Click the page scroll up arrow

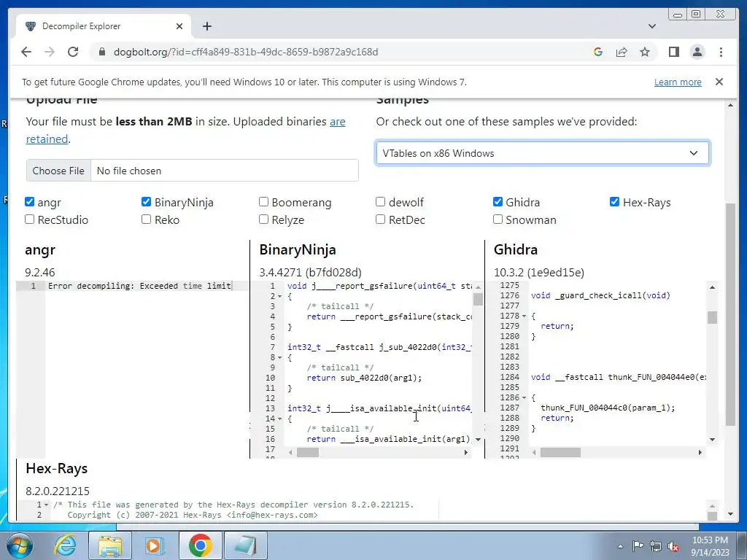point(731,105)
